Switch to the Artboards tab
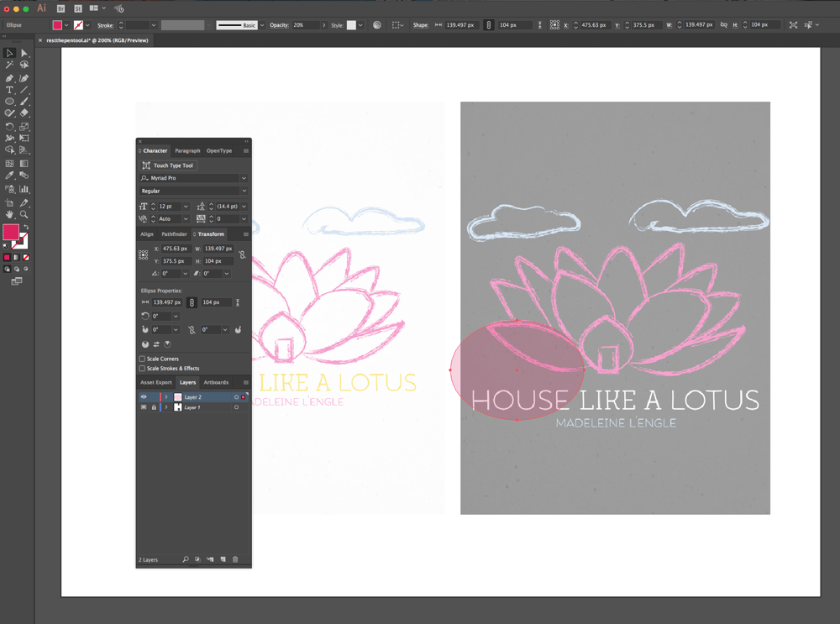 pyautogui.click(x=216, y=382)
